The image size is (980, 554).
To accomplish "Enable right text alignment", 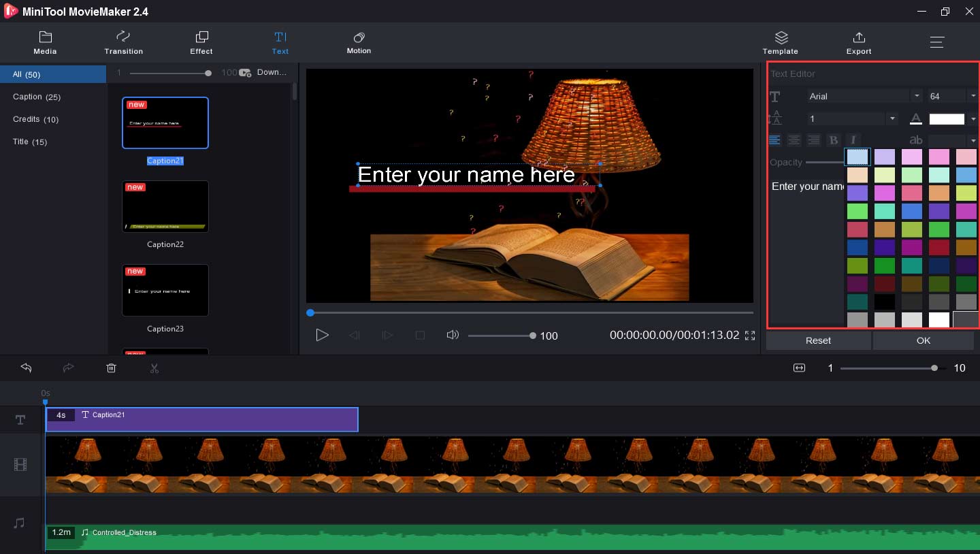I will 814,140.
